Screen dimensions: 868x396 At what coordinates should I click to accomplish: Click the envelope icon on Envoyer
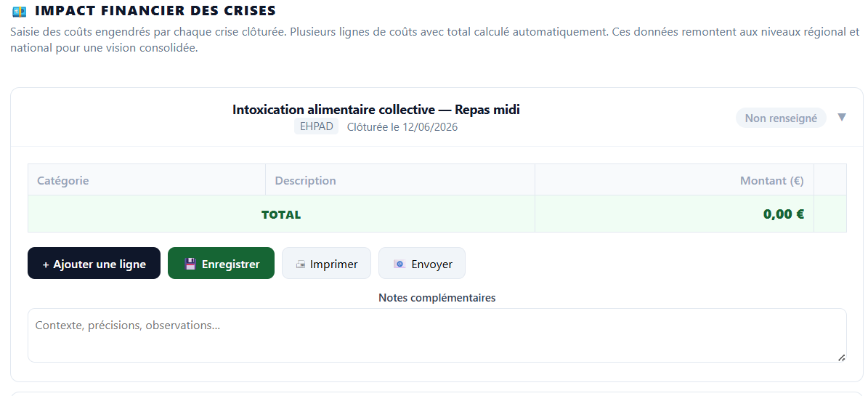(x=399, y=264)
